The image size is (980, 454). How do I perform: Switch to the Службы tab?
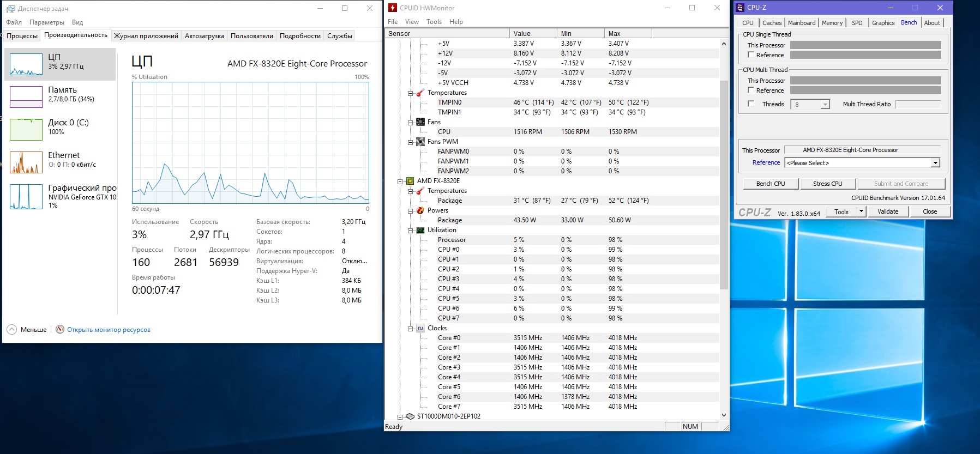pyautogui.click(x=340, y=36)
